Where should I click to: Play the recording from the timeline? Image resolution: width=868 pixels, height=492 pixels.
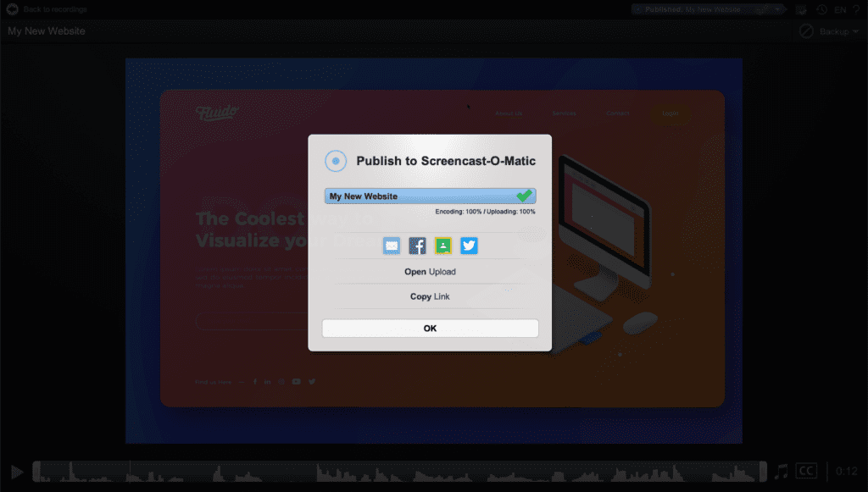tap(17, 472)
